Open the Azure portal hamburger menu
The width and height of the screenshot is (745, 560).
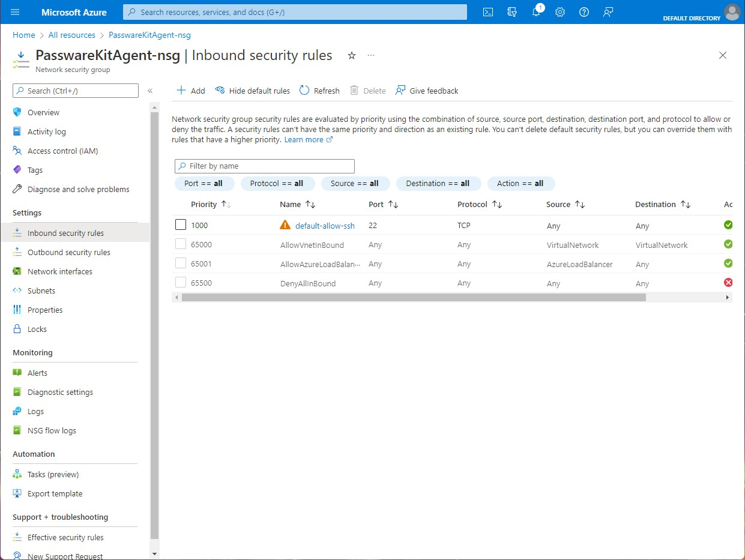[16, 12]
